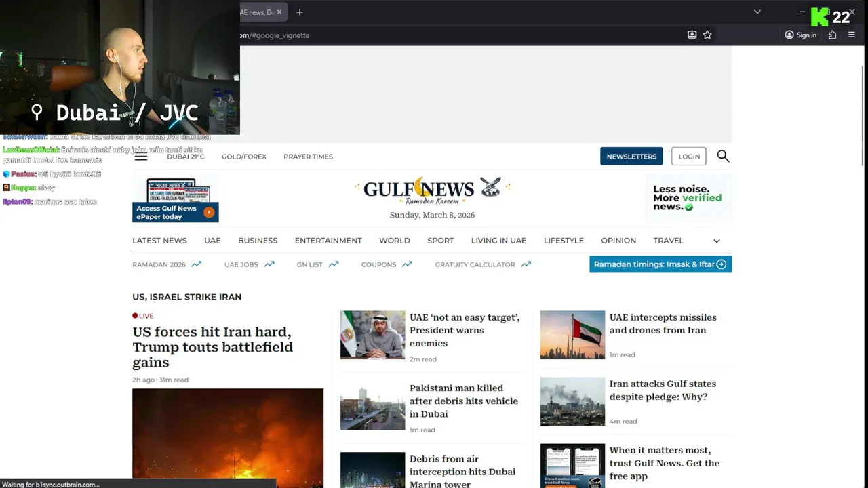Image resolution: width=868 pixels, height=488 pixels.
Task: Click the page vertical scrollbar
Action: click(863, 115)
